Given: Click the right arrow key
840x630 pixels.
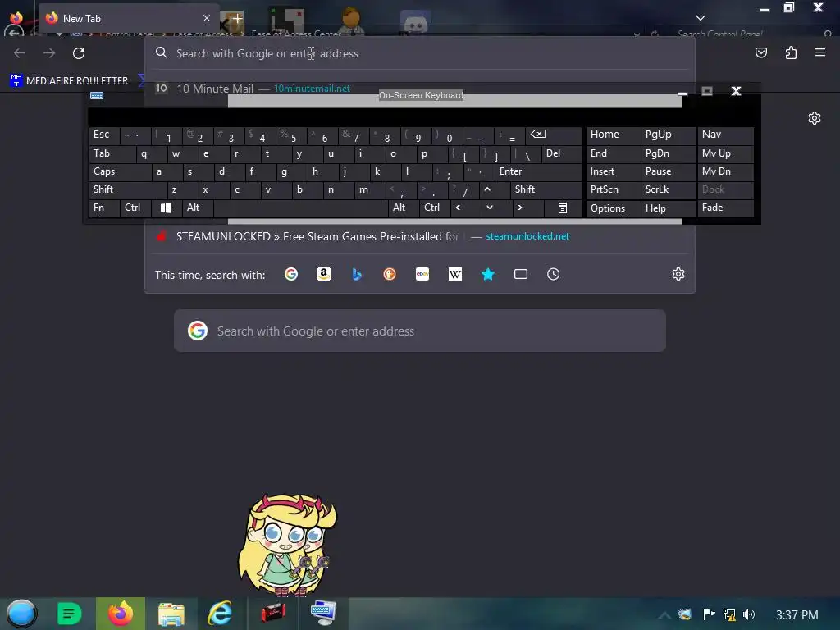Looking at the screenshot, I should (527, 208).
